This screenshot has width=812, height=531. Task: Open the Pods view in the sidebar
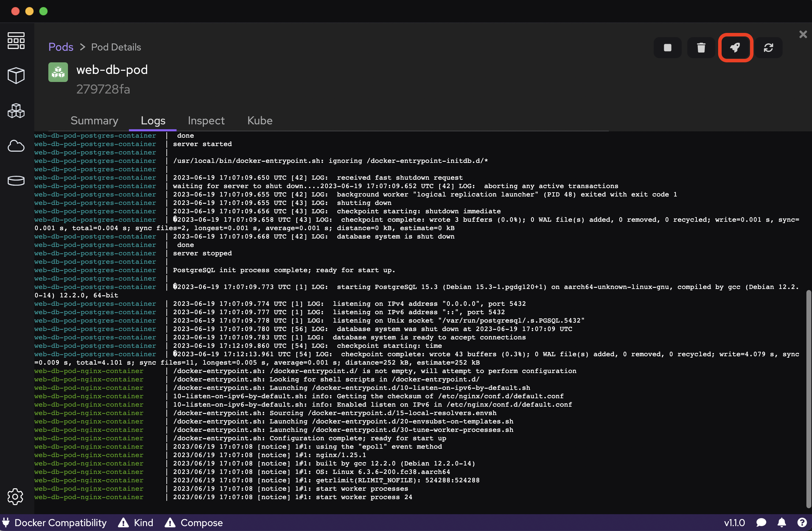click(16, 111)
